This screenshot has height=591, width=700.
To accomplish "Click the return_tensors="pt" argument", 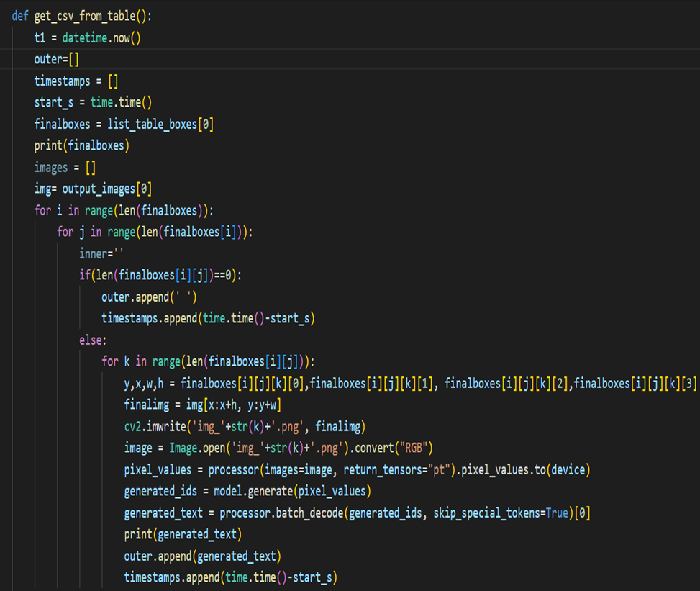I will click(396, 470).
